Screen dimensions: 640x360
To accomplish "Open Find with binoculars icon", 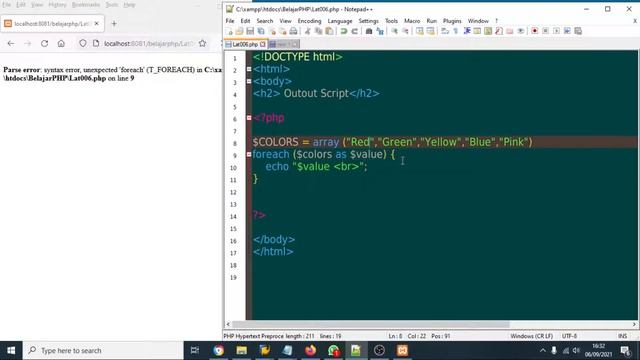I will click(369, 31).
